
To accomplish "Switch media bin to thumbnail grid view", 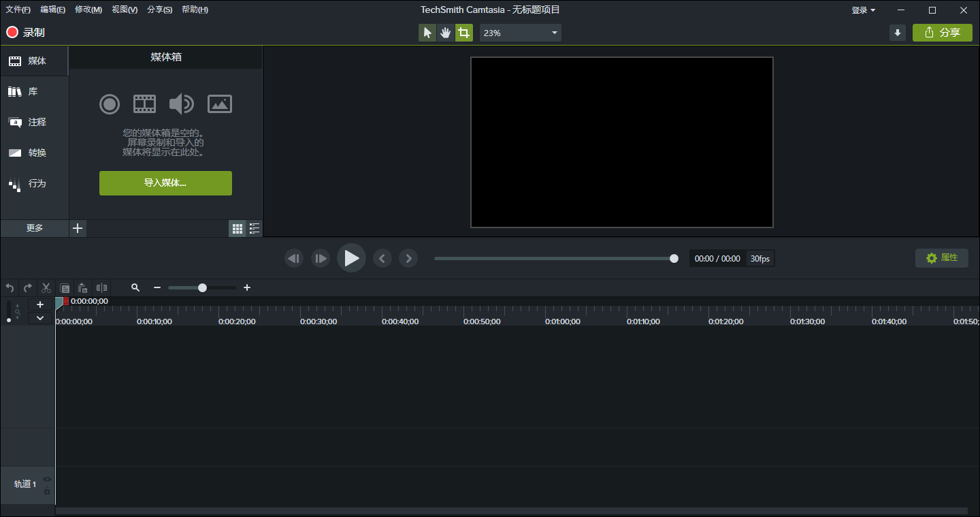I will [x=238, y=229].
